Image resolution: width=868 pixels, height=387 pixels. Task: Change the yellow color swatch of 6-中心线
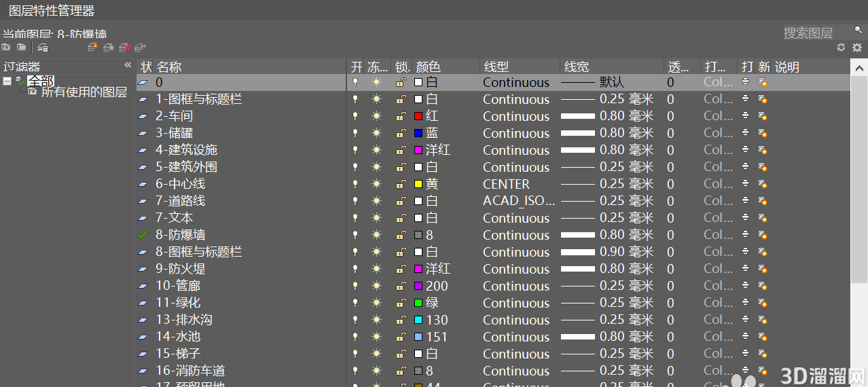coord(418,184)
